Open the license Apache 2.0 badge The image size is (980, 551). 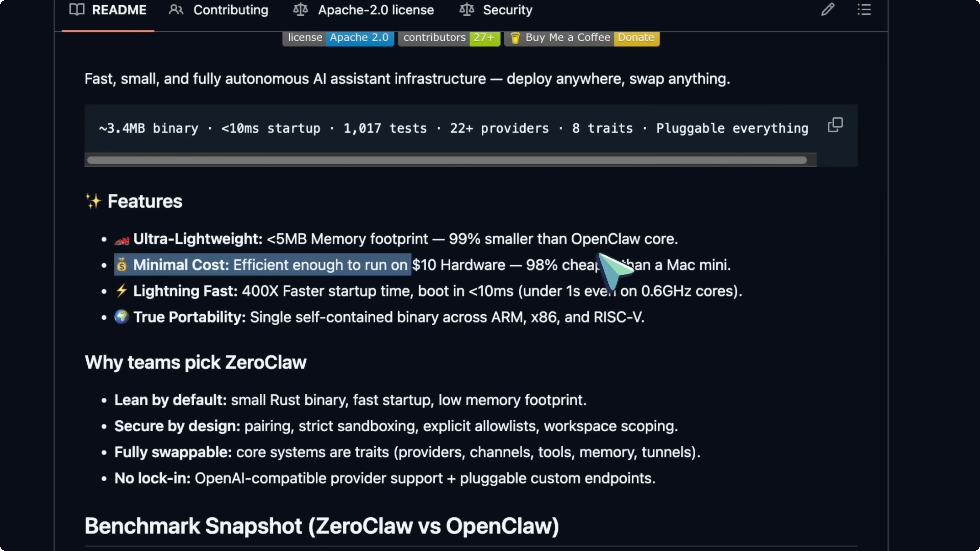coord(338,38)
